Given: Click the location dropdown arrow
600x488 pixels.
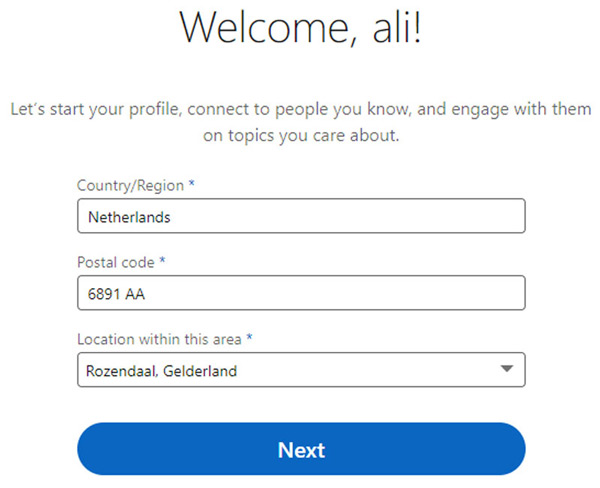Looking at the screenshot, I should [x=506, y=370].
